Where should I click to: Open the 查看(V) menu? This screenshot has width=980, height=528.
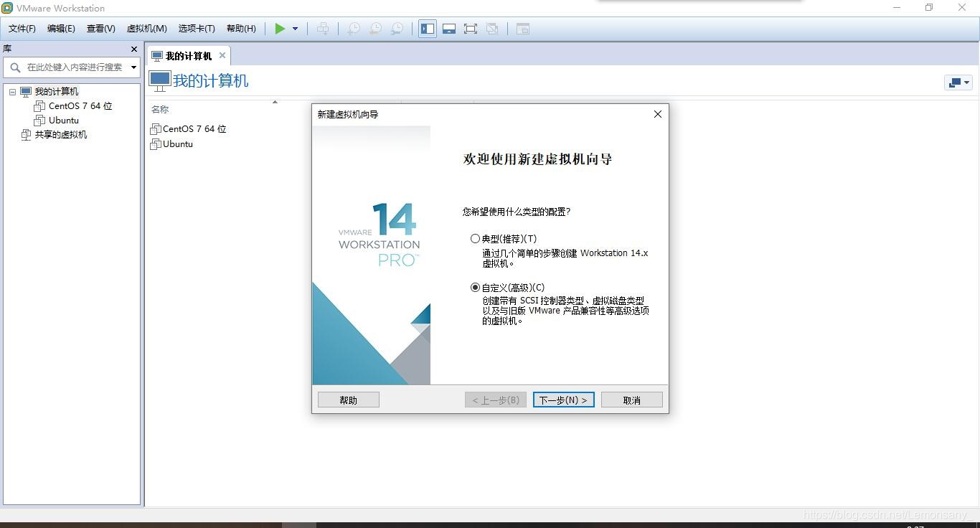pos(101,29)
